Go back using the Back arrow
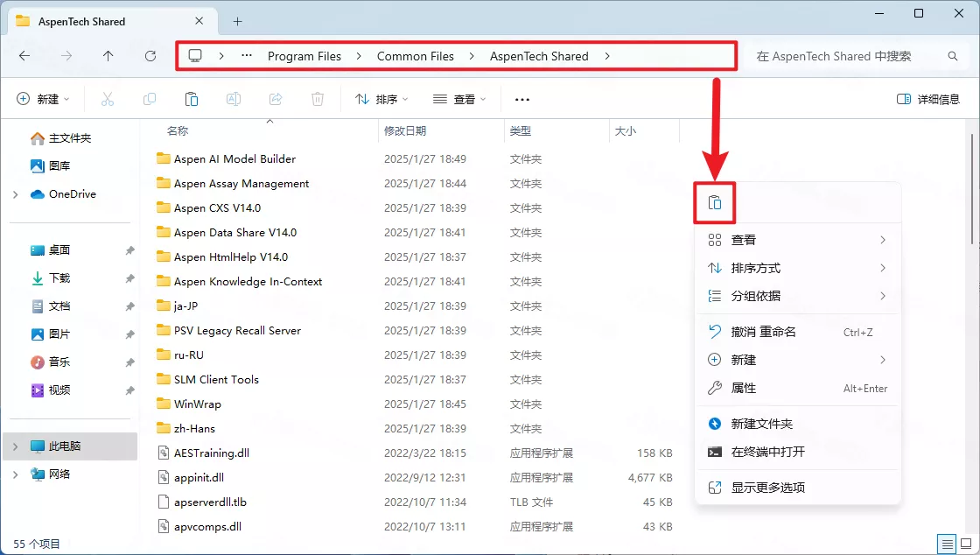 24,56
